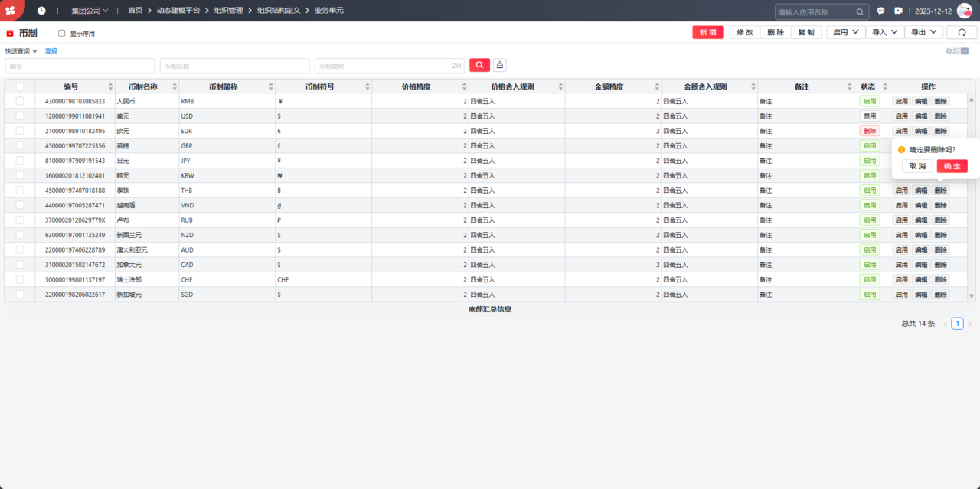The width and height of the screenshot is (980, 489).
Task: Click into the 编号 search field
Action: [80, 66]
